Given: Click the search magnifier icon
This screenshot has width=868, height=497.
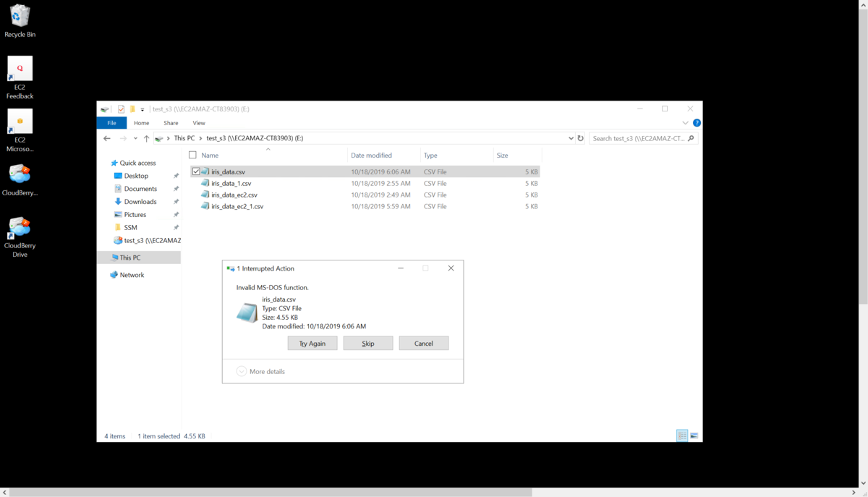Looking at the screenshot, I should [692, 138].
